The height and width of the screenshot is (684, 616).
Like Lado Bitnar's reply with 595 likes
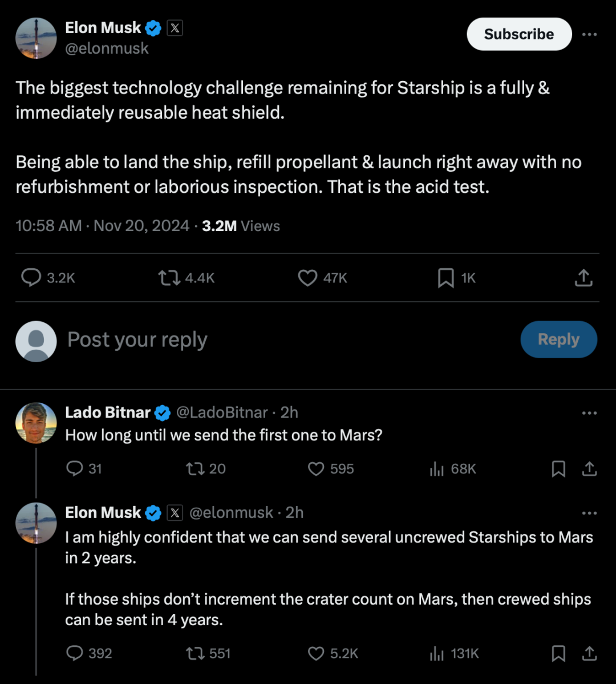316,469
